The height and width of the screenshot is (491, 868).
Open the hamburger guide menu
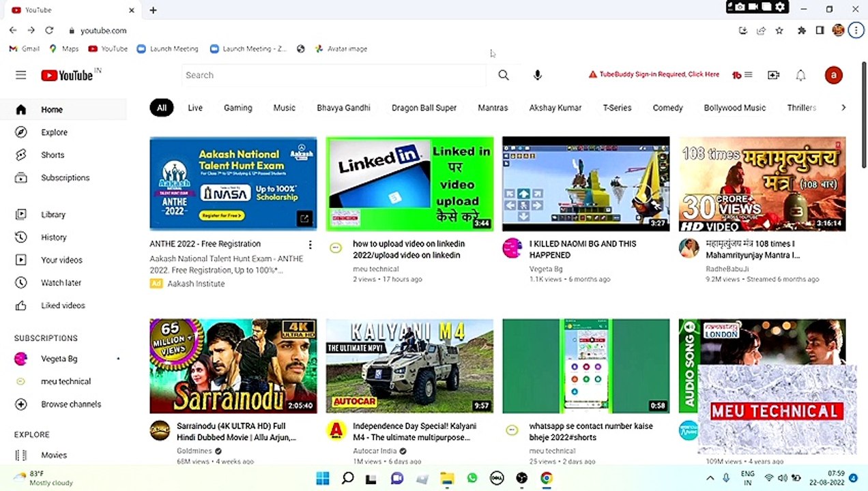pos(20,75)
